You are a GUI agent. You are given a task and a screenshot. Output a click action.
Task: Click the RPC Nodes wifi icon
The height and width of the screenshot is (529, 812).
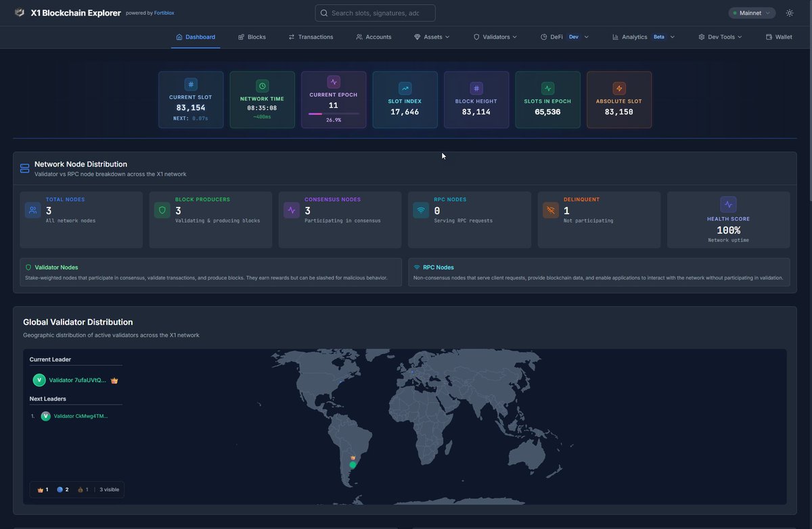click(x=420, y=210)
